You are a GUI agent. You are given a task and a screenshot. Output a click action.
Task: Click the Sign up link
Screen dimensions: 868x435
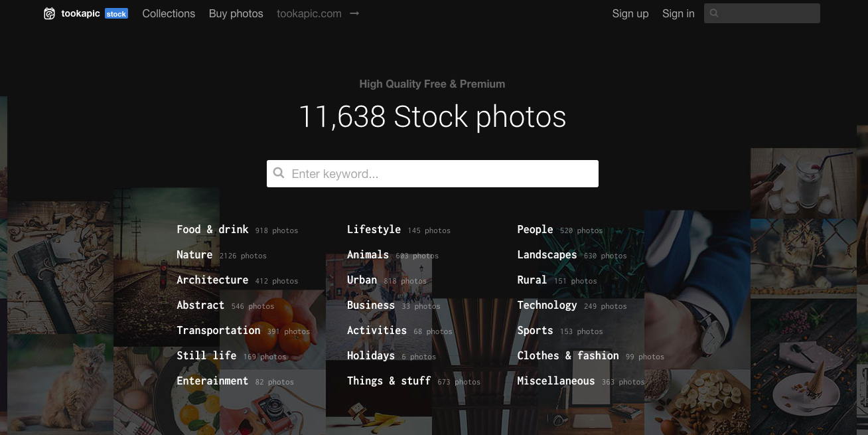pyautogui.click(x=630, y=13)
